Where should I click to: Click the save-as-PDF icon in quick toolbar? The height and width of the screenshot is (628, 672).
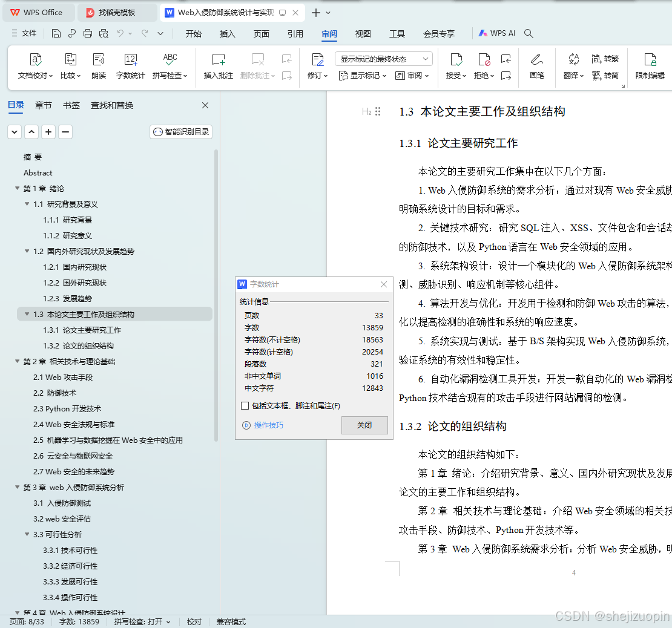(x=72, y=33)
